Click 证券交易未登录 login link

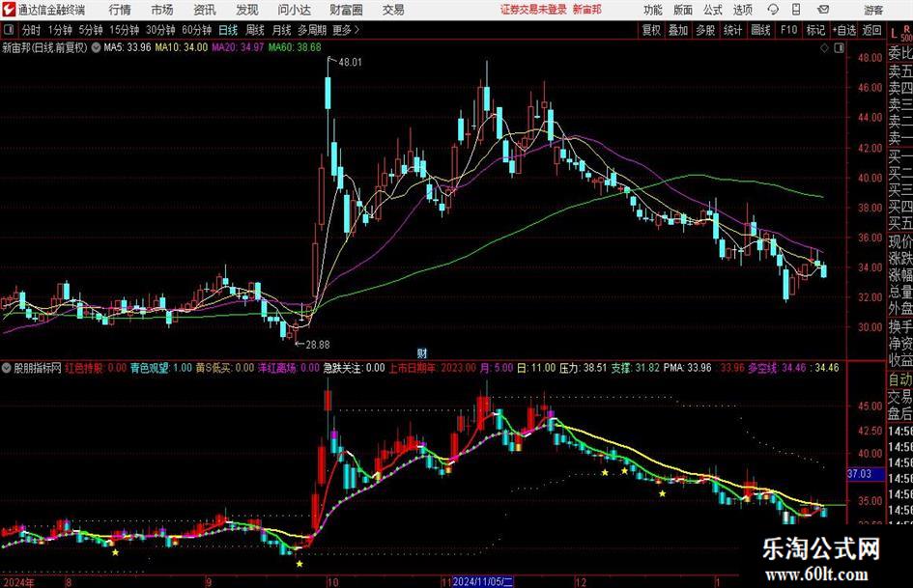pyautogui.click(x=533, y=10)
